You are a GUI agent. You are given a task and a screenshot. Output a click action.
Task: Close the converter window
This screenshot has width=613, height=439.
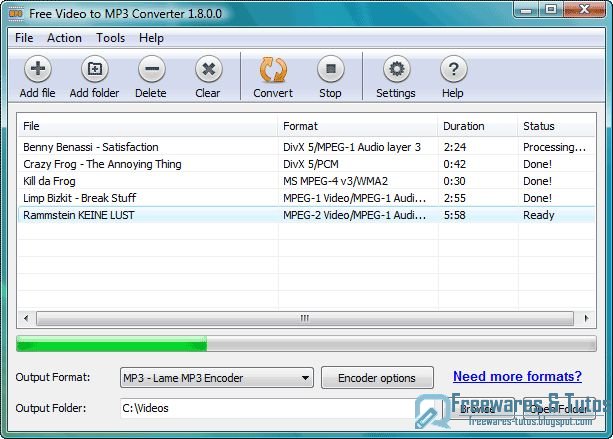tap(584, 9)
